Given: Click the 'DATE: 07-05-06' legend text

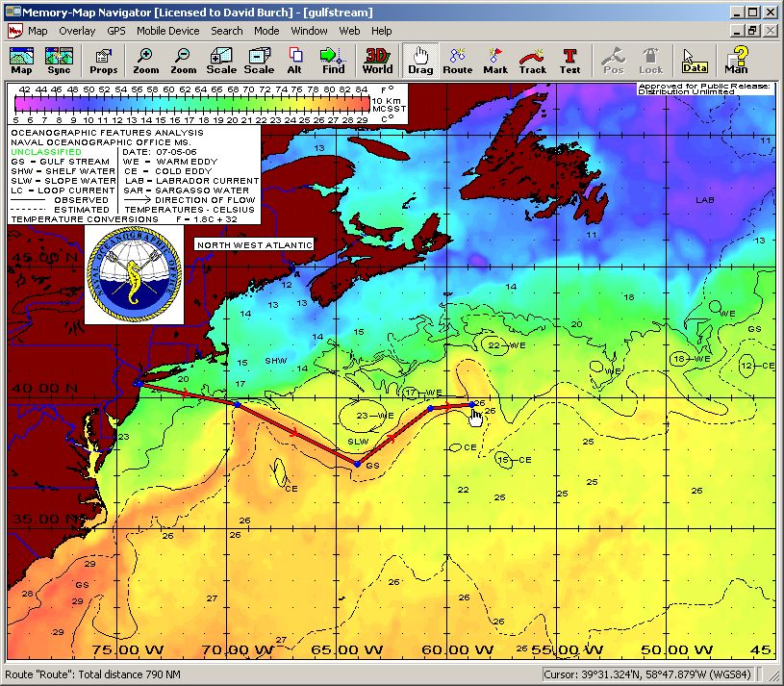Looking at the screenshot, I should pos(160,151).
